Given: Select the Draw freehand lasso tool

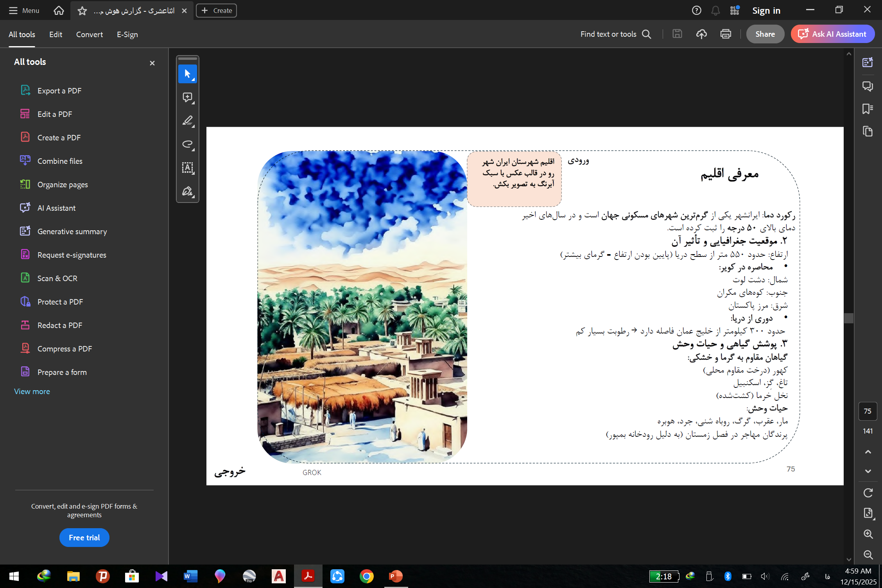Looking at the screenshot, I should 188,144.
